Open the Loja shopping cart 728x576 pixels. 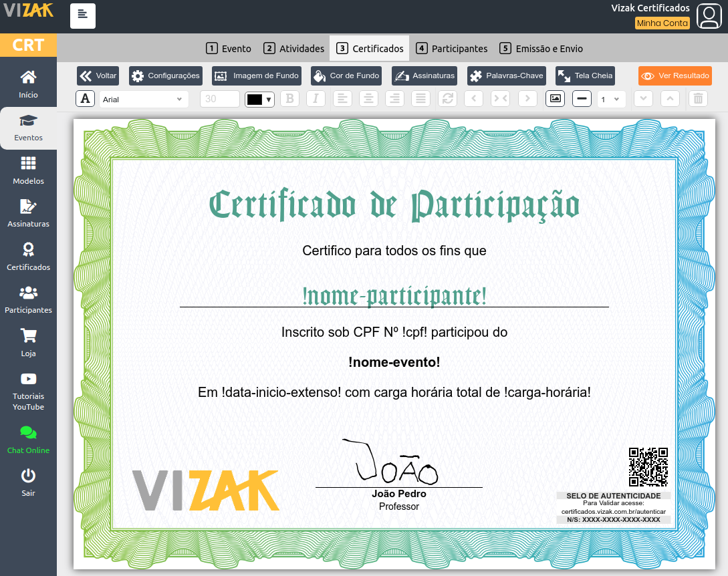(28, 343)
